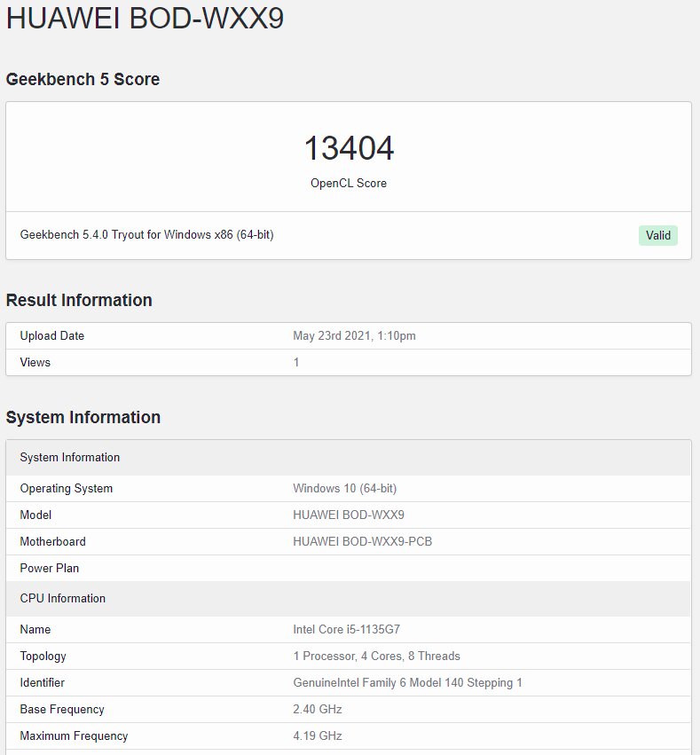
Task: Click the Geekbench 5.4.0 Tryout version text
Action: click(x=147, y=234)
